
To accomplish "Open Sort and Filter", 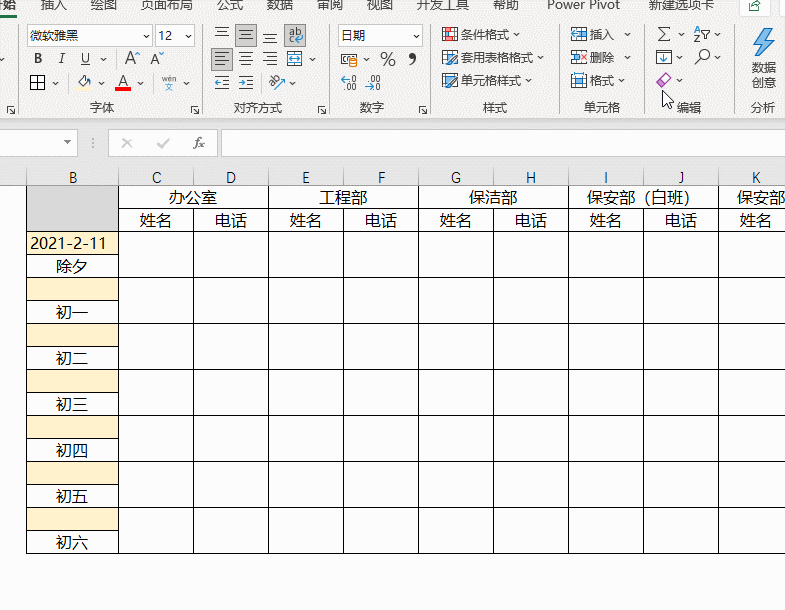I will pos(701,35).
